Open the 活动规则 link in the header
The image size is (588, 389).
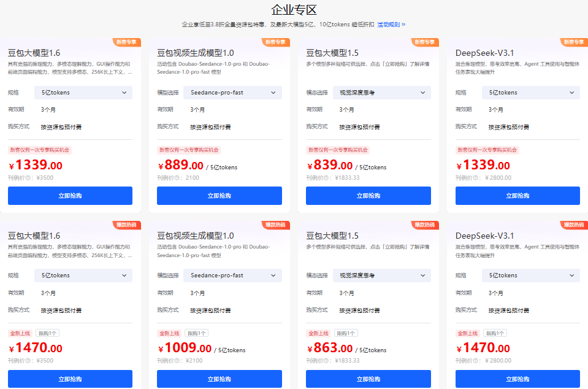[x=391, y=25]
